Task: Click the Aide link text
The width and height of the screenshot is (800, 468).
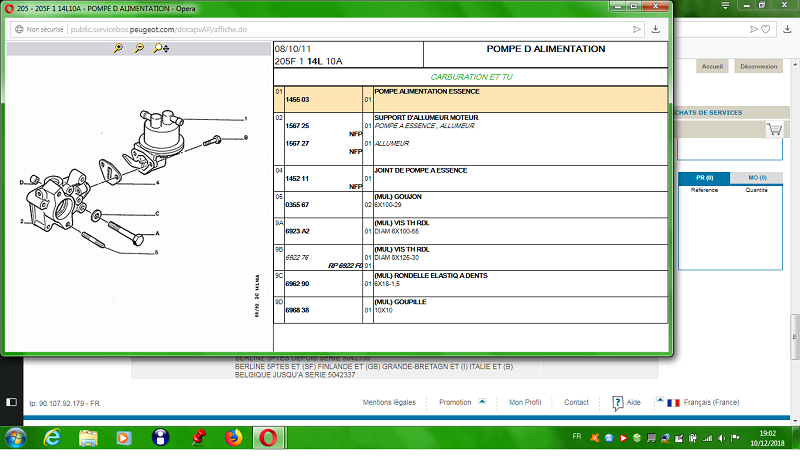Action: (633, 403)
